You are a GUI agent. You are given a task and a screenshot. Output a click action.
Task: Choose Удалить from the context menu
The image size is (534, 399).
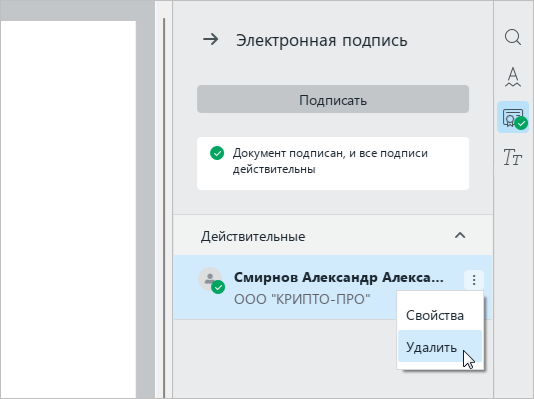pyautogui.click(x=440, y=346)
